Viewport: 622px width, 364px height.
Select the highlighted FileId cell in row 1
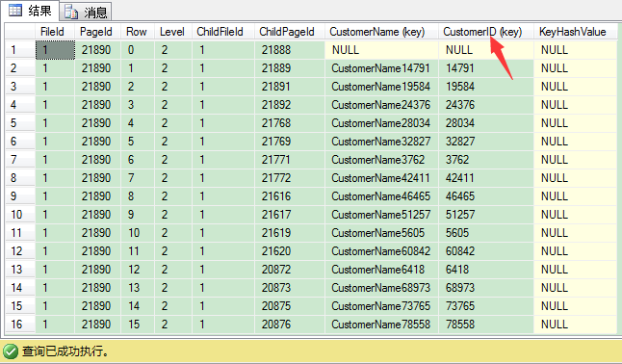point(55,50)
